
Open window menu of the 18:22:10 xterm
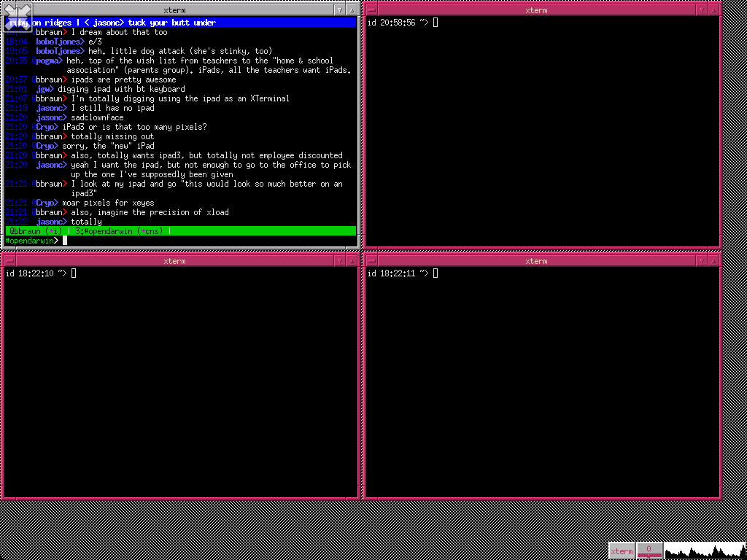(x=9, y=261)
